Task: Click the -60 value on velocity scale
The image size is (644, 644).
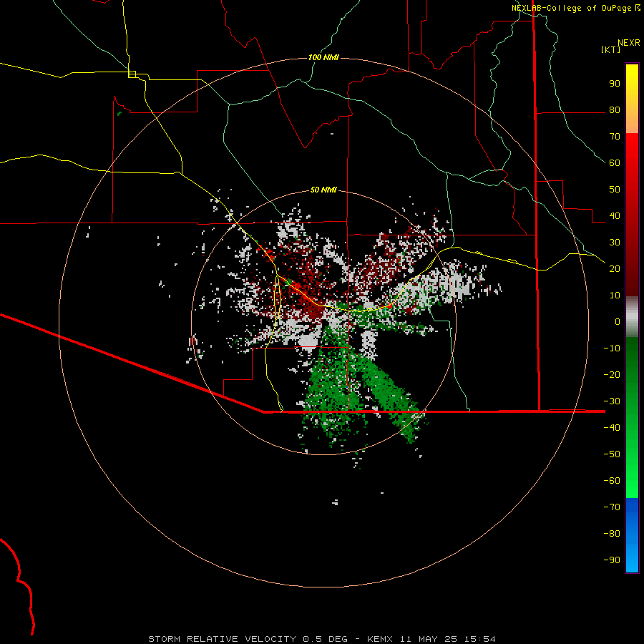Action: (x=612, y=481)
